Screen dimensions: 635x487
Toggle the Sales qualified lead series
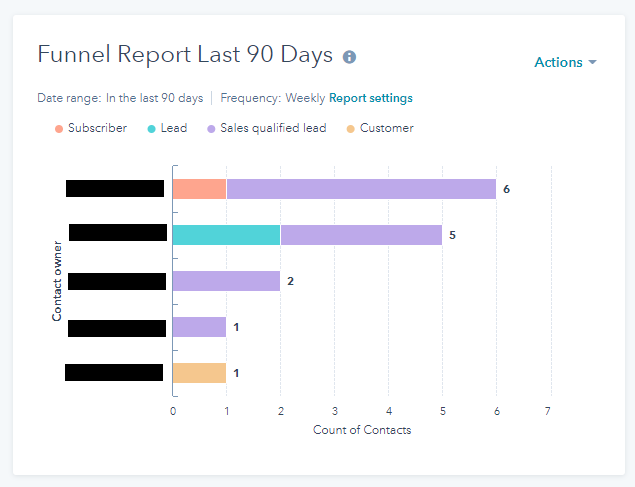(273, 128)
